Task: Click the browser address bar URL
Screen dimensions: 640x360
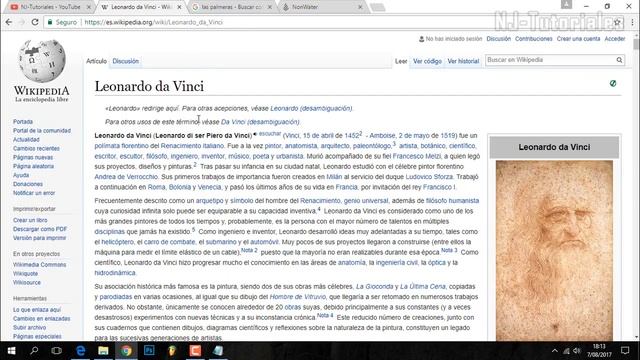Action: 153,22
